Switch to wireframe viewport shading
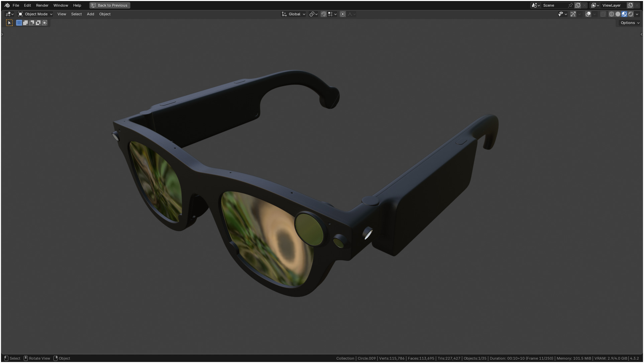Screen dimensions: 644x363 pyautogui.click(x=612, y=14)
